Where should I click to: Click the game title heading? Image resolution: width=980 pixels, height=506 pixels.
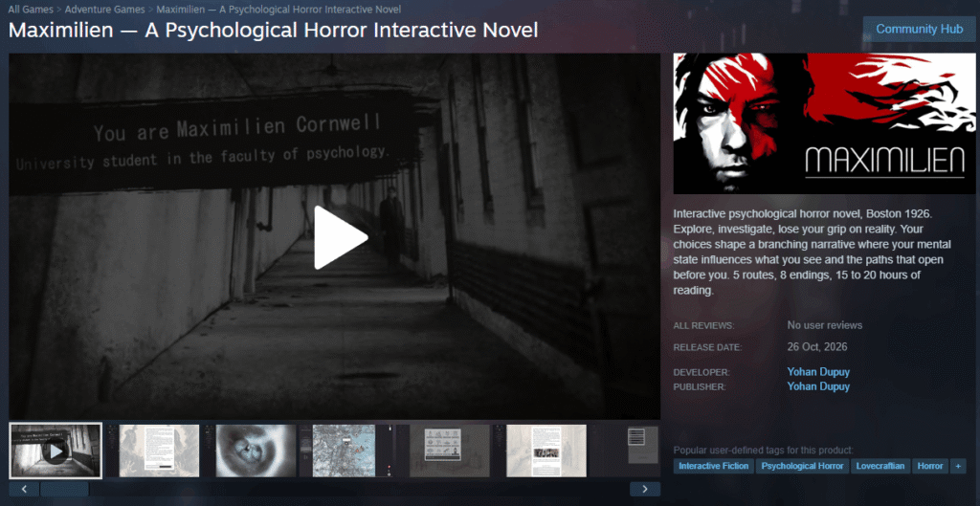[273, 30]
